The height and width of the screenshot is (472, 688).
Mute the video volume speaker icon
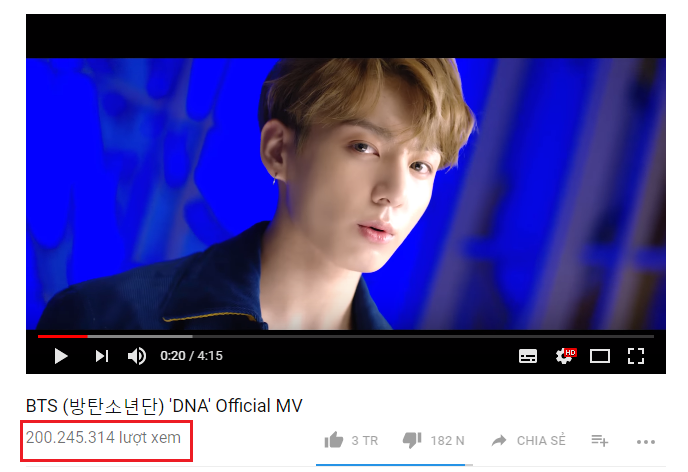[x=137, y=356]
